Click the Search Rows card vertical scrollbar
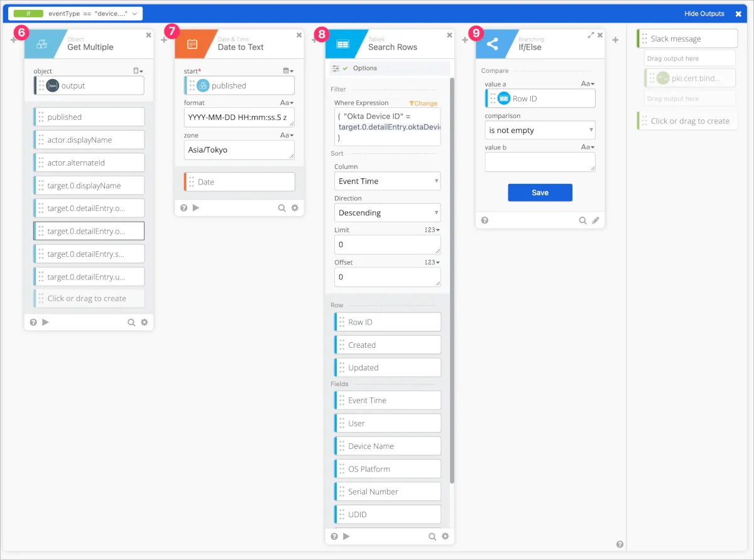 click(452, 281)
